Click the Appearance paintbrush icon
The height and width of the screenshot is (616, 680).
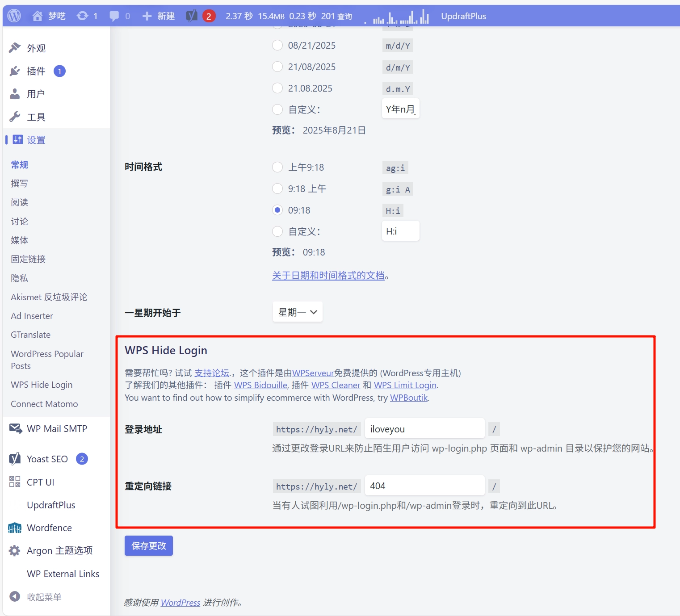coord(15,48)
